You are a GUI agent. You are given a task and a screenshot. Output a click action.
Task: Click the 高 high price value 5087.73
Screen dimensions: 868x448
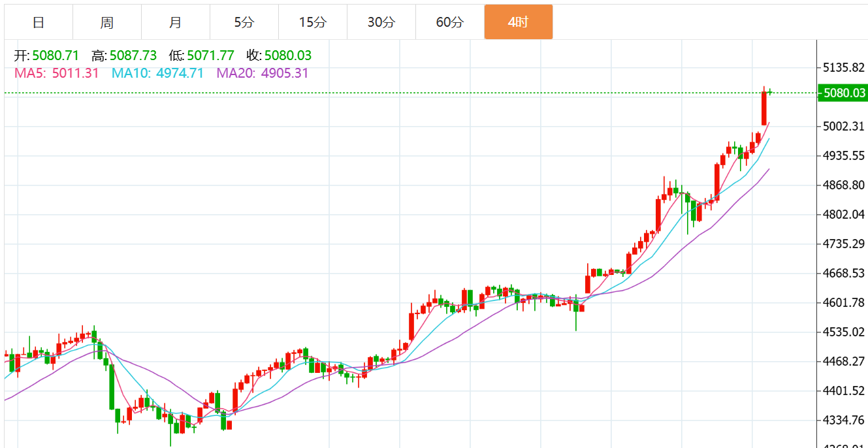tap(133, 56)
